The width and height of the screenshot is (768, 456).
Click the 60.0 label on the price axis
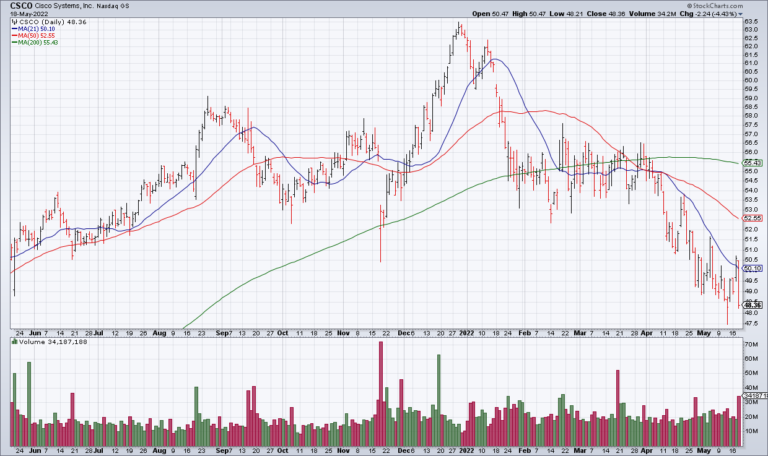point(751,80)
